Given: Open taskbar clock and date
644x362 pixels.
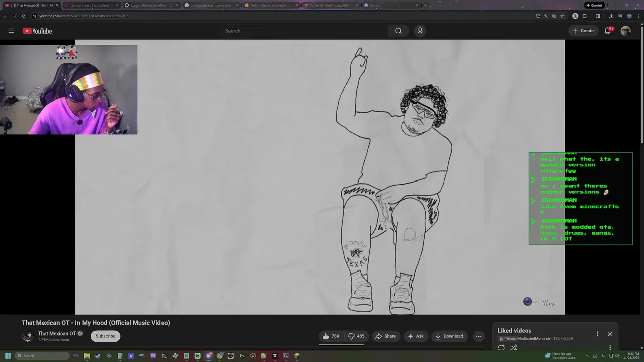Looking at the screenshot, I should (x=631, y=356).
